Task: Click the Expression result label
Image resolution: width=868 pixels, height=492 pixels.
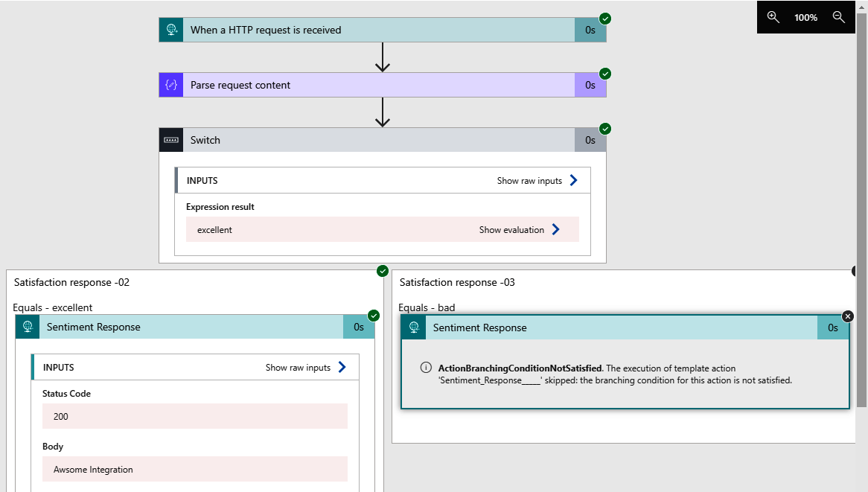Action: tap(220, 206)
